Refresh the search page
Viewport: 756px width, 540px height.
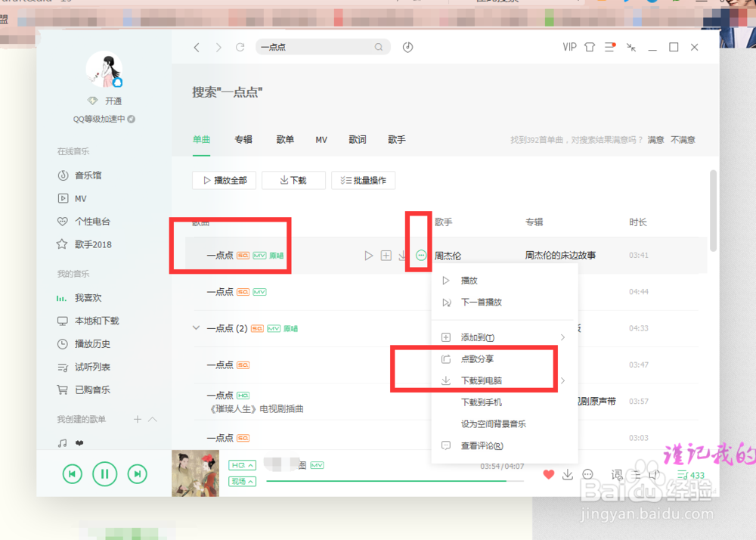click(x=240, y=47)
